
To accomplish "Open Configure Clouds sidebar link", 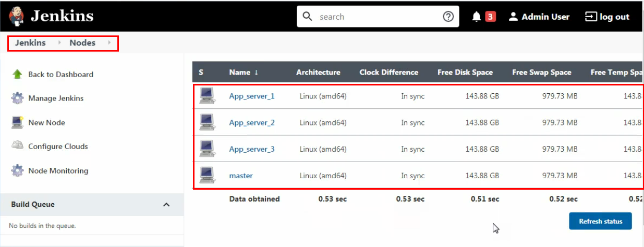I will (x=58, y=146).
